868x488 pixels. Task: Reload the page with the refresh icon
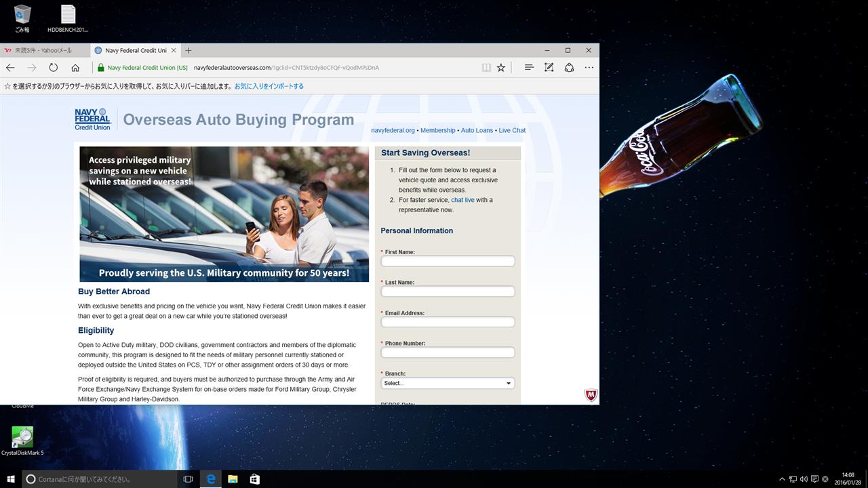[x=54, y=68]
